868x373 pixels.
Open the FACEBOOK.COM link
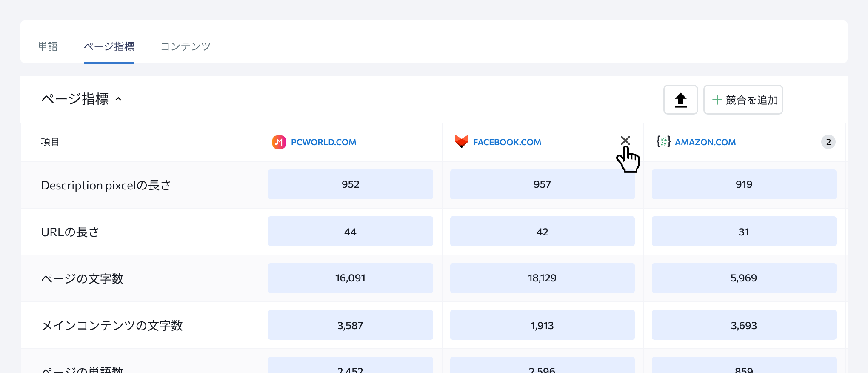coord(507,142)
